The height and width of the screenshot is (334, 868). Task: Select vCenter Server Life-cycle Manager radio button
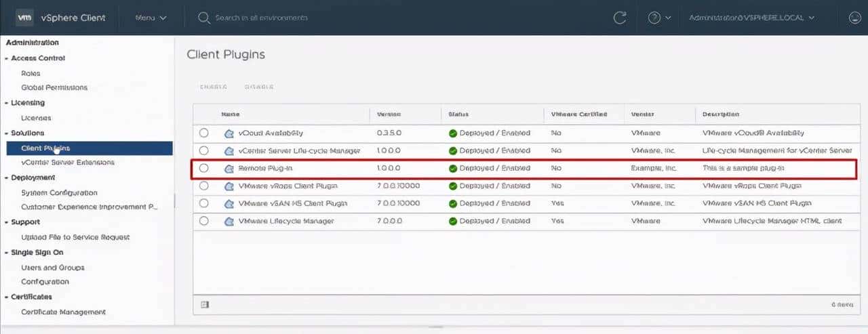tap(204, 150)
